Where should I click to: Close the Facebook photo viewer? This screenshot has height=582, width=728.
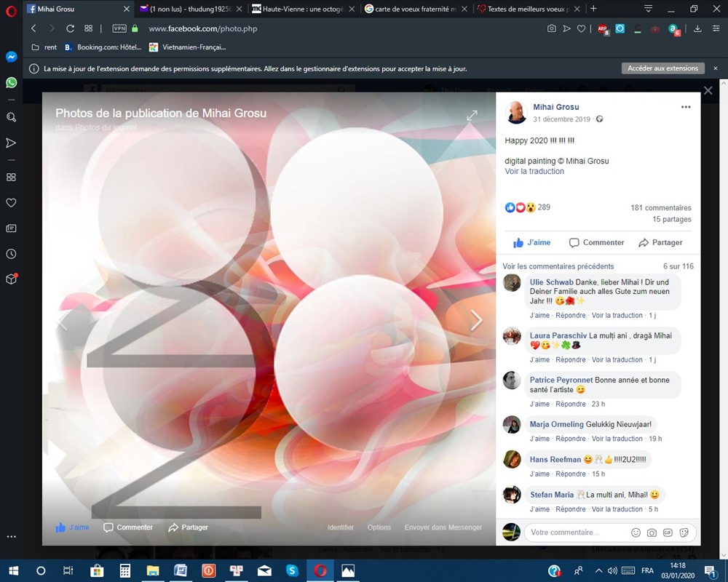coord(708,90)
